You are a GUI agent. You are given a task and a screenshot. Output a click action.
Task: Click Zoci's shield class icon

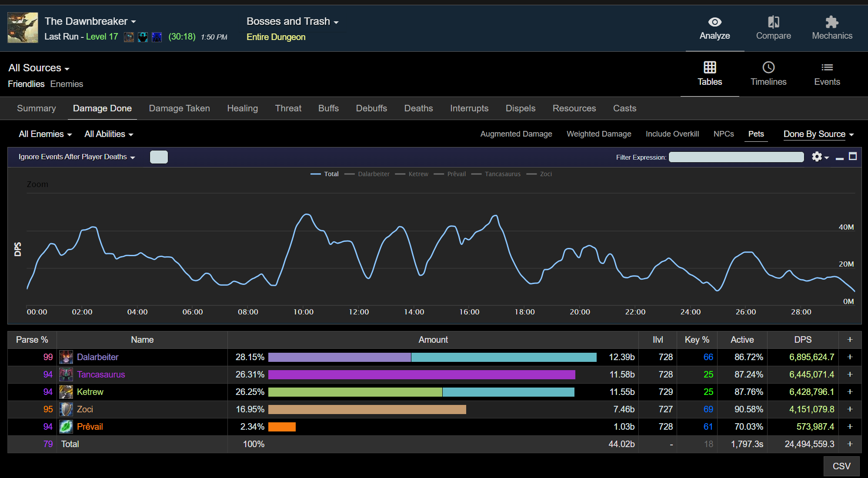pos(66,409)
